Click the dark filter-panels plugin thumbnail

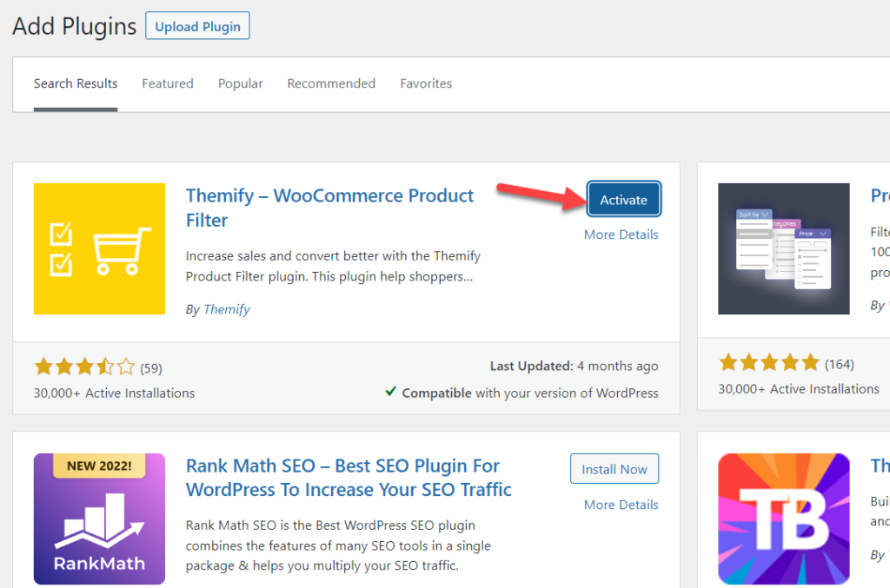(x=784, y=249)
